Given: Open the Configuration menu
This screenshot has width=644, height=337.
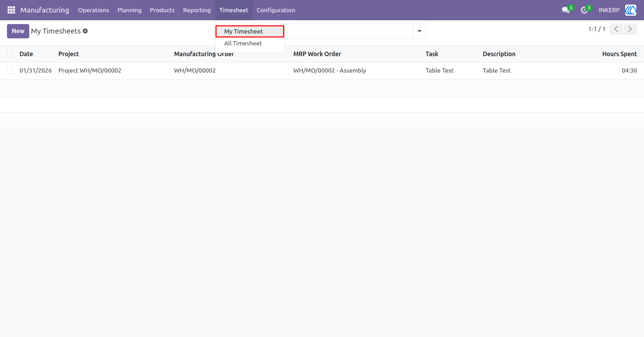Looking at the screenshot, I should click(276, 10).
